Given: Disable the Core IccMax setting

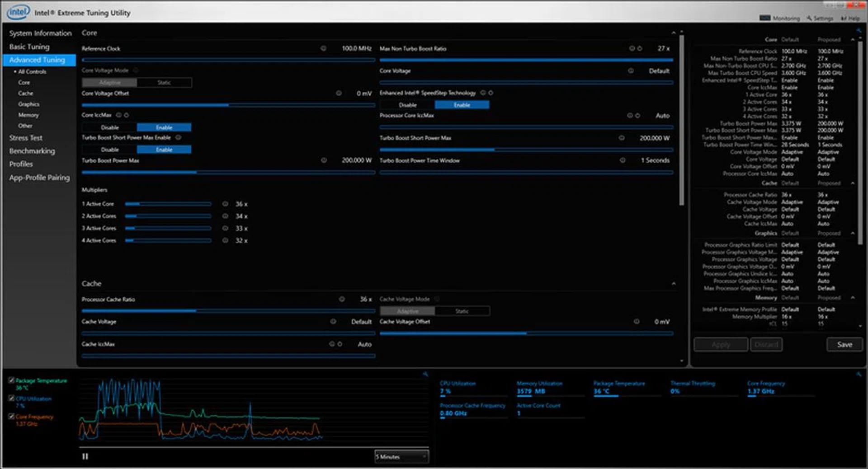Looking at the screenshot, I should click(108, 127).
